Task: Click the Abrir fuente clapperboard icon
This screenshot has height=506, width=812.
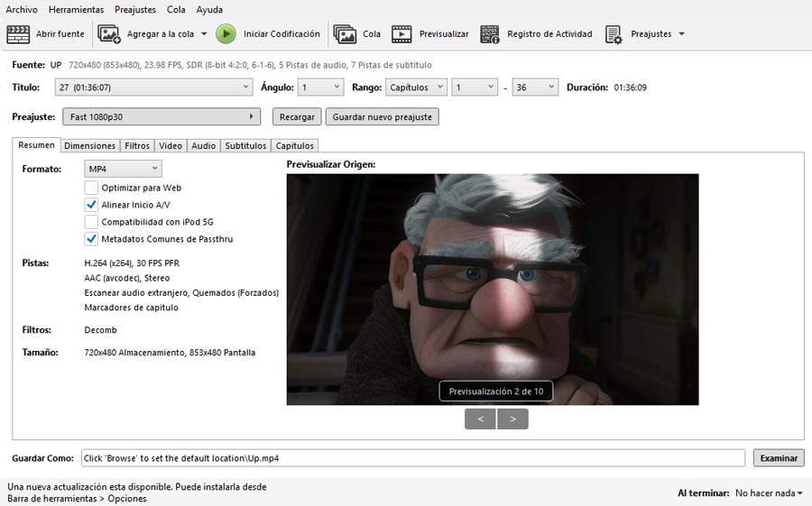Action: pyautogui.click(x=18, y=34)
